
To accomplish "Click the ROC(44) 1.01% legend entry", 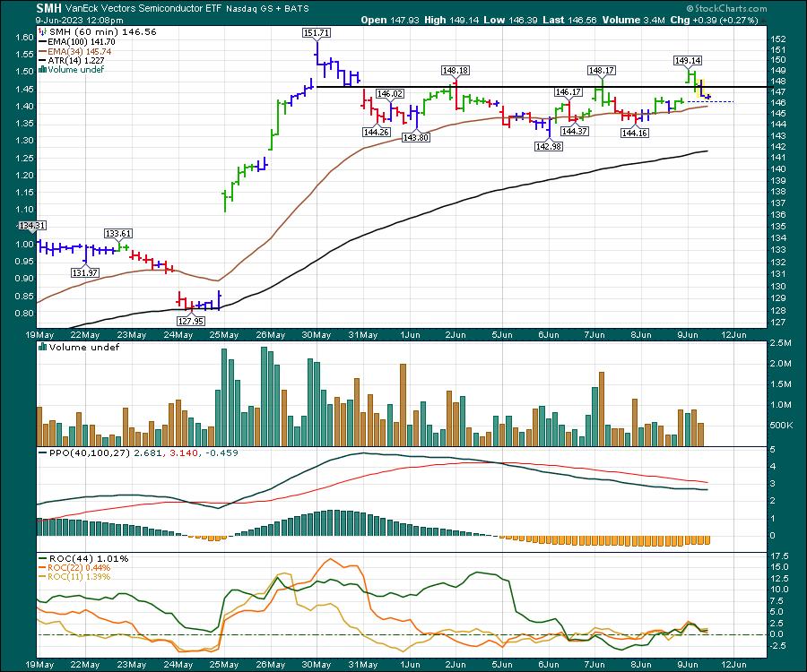I will click(x=84, y=558).
